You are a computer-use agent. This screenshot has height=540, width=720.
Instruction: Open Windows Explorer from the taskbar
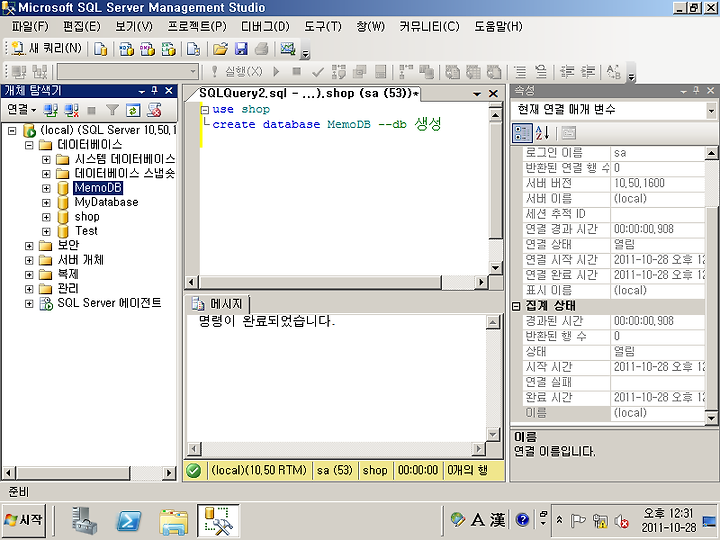173,522
